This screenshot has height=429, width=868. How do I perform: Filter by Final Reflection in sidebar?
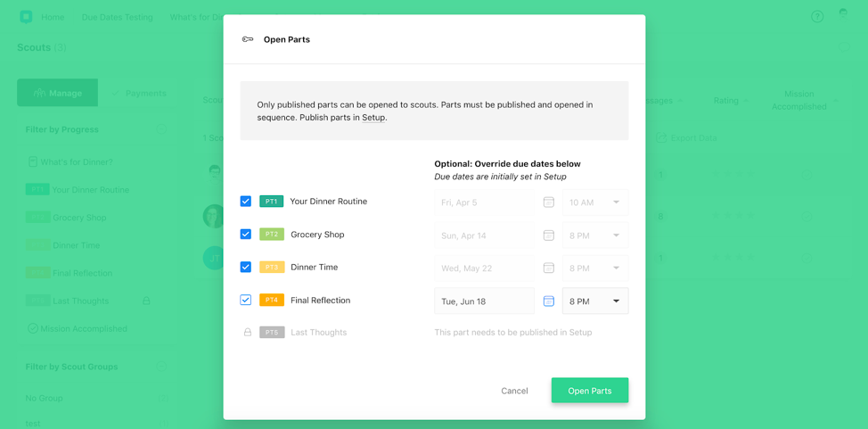point(70,273)
